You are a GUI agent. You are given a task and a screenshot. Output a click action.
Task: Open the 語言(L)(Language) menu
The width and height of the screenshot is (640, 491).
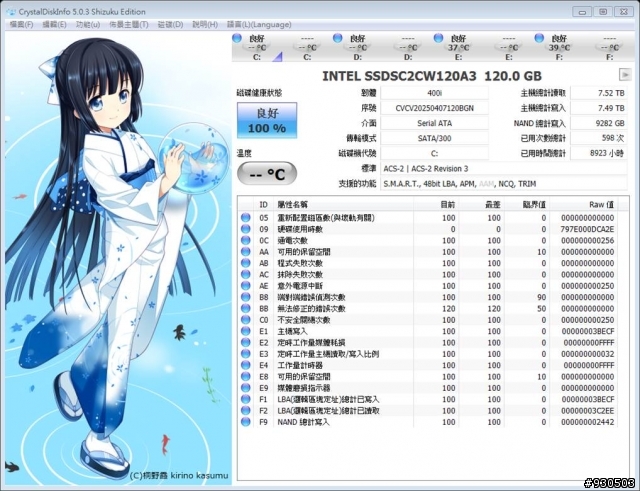click(x=259, y=24)
